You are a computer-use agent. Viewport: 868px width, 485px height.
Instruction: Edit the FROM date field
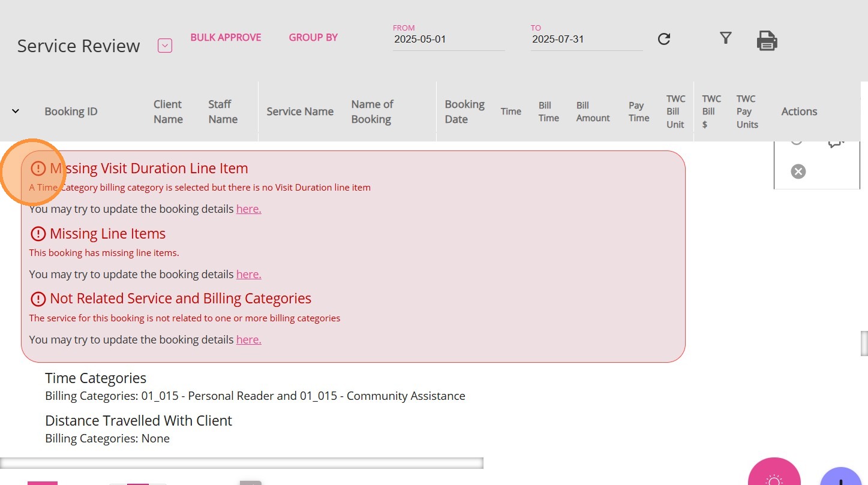tap(448, 40)
